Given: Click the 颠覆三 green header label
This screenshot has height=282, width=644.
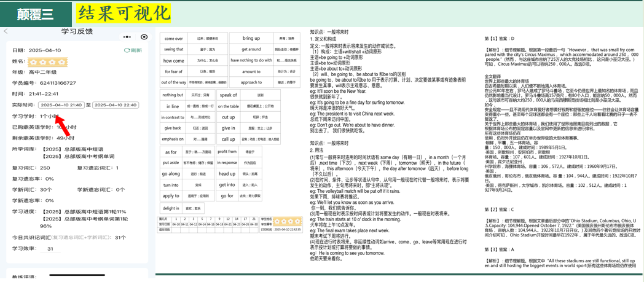Looking at the screenshot, I should coord(35,14).
